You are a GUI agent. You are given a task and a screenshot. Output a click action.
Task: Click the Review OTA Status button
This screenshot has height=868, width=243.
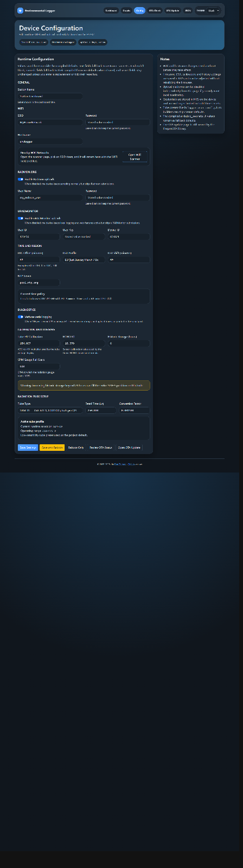(x=101, y=448)
